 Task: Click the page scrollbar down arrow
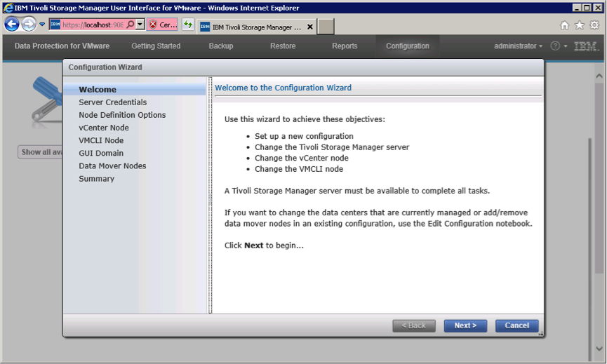[599, 349]
